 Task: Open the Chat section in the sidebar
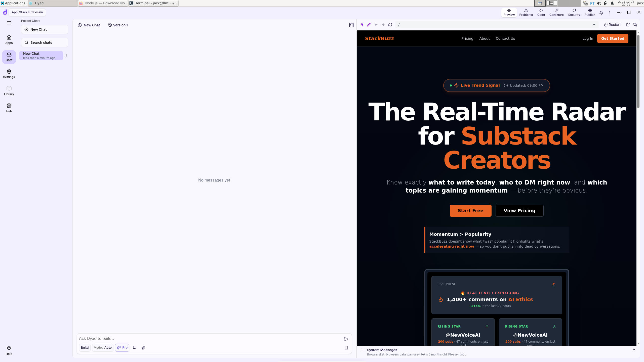pyautogui.click(x=9, y=57)
